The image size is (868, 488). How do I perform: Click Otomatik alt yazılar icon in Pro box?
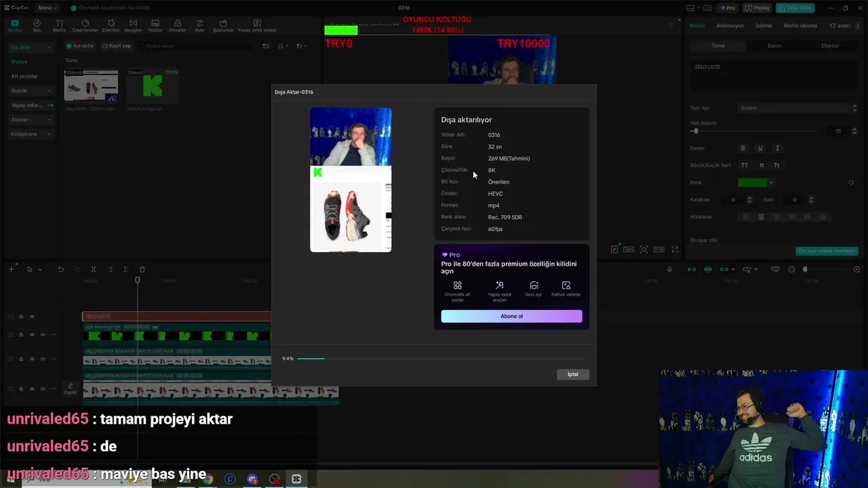coord(457,285)
